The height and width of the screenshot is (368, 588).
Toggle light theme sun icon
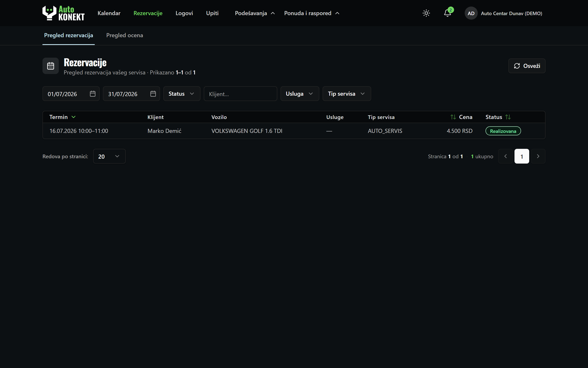[426, 13]
